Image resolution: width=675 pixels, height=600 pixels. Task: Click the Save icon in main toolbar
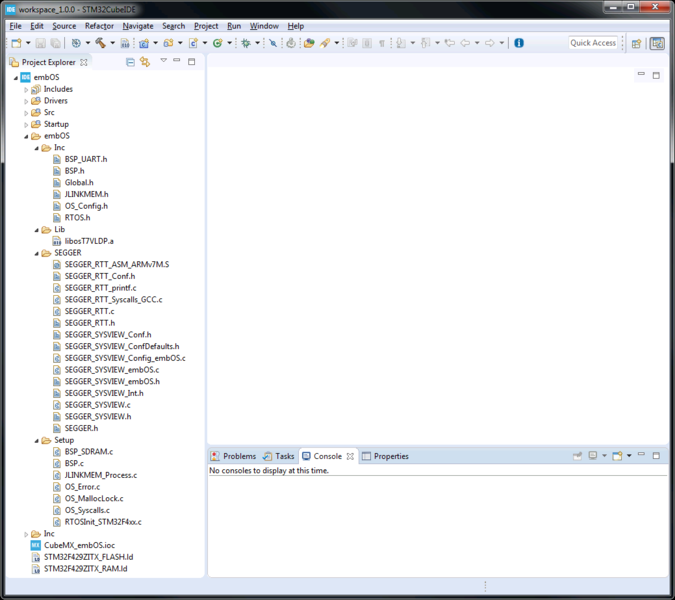[x=40, y=43]
